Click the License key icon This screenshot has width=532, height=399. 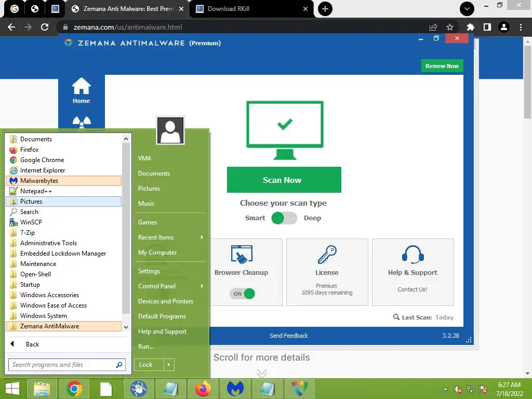327,255
